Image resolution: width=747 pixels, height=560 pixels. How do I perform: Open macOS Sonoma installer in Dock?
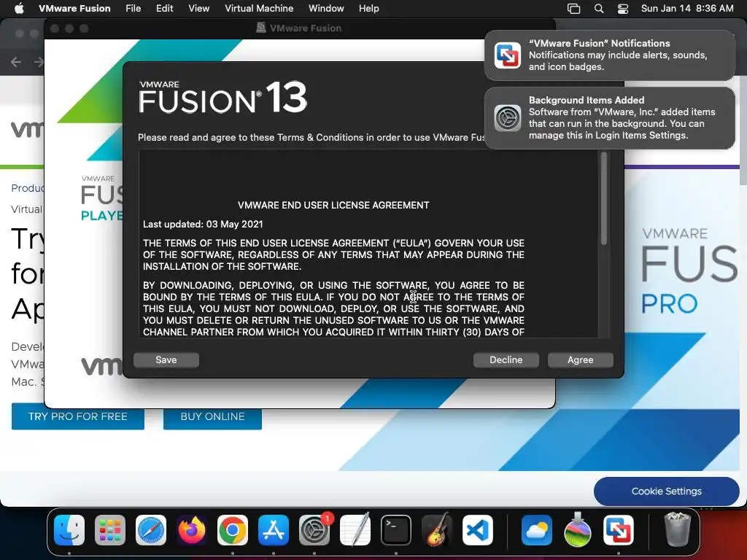[578, 530]
